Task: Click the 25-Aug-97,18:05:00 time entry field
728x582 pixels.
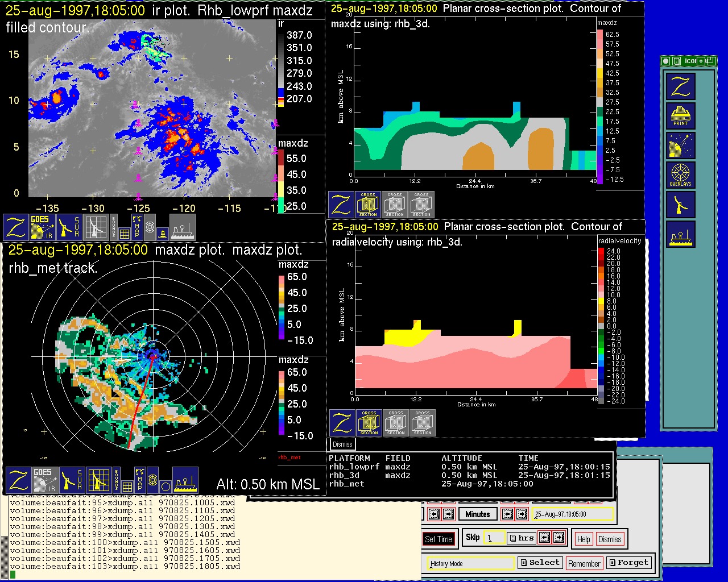Action: [573, 514]
